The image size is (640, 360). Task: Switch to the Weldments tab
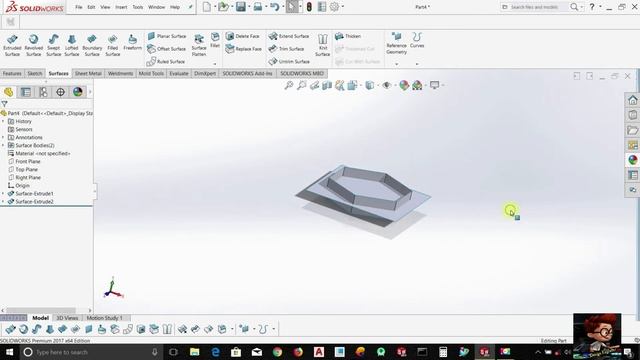[x=120, y=73]
